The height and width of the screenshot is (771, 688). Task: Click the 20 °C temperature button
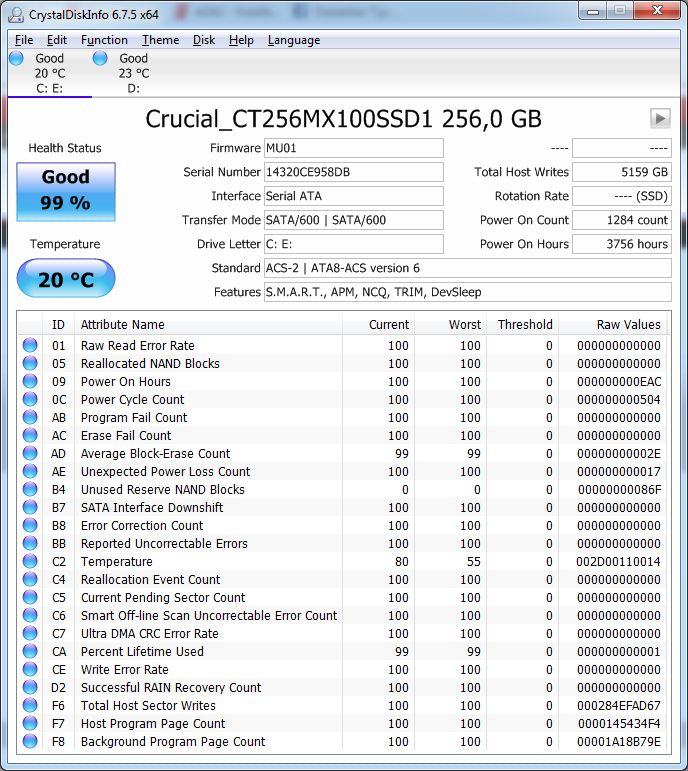click(x=66, y=279)
